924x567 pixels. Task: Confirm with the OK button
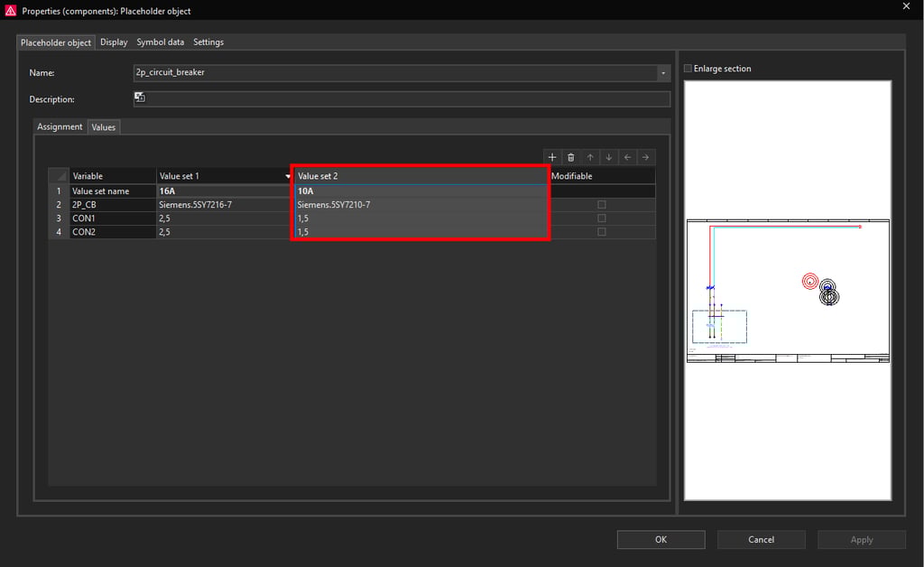[x=661, y=539]
